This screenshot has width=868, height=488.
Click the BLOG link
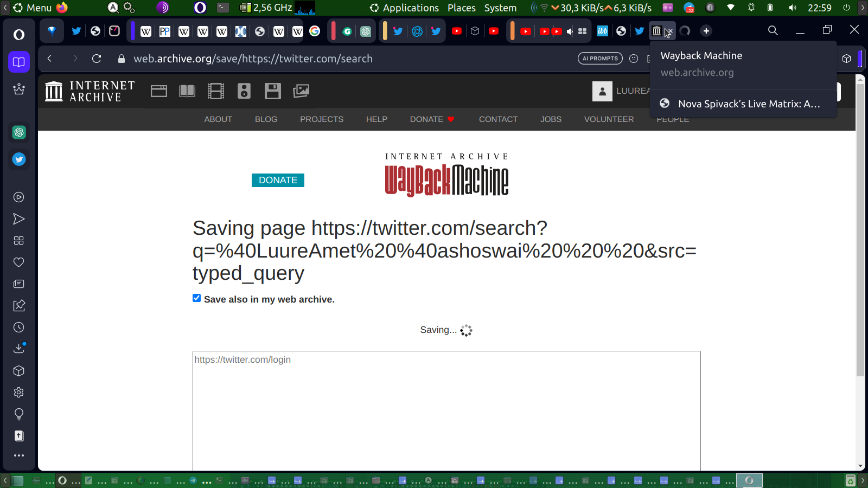[x=266, y=119]
